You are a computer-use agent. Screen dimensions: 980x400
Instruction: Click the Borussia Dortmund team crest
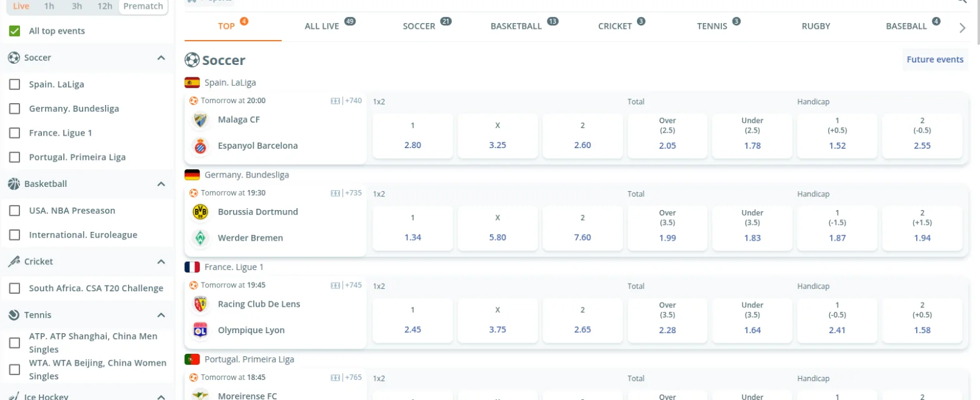[200, 212]
